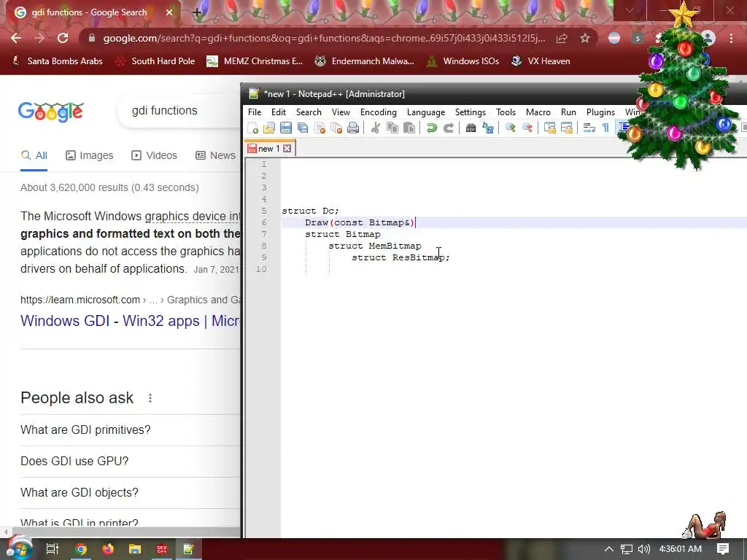
Task: Open Windows Start menu
Action: (x=19, y=549)
